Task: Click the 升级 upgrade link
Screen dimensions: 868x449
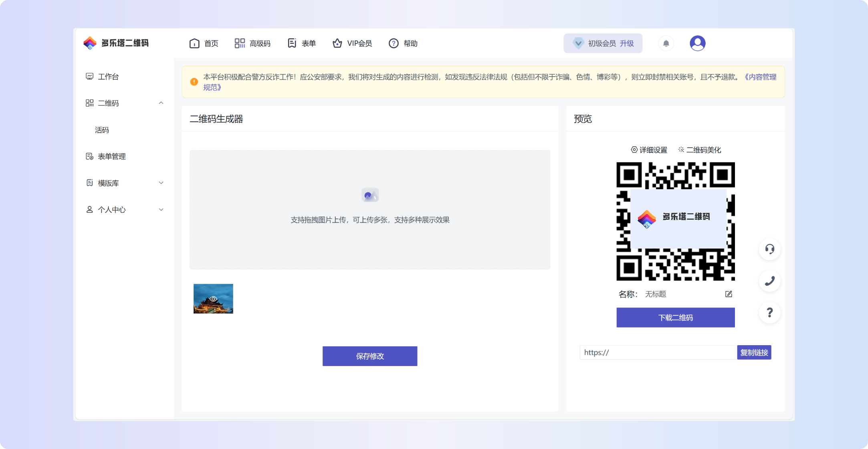Action: click(x=628, y=43)
